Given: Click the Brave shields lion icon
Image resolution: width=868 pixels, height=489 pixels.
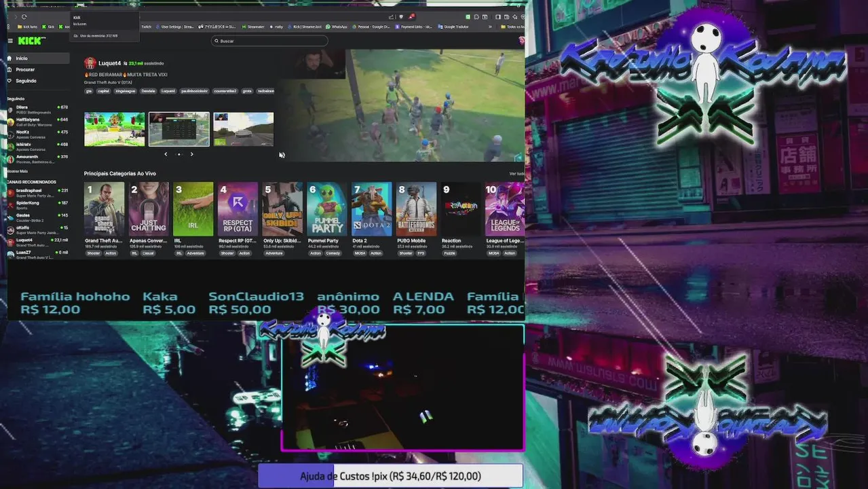Looking at the screenshot, I should 401,17.
